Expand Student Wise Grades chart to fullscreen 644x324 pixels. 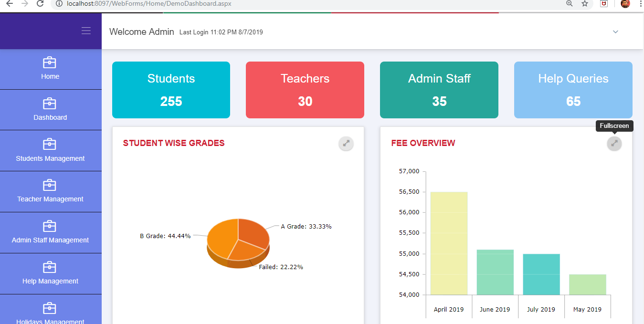tap(346, 143)
